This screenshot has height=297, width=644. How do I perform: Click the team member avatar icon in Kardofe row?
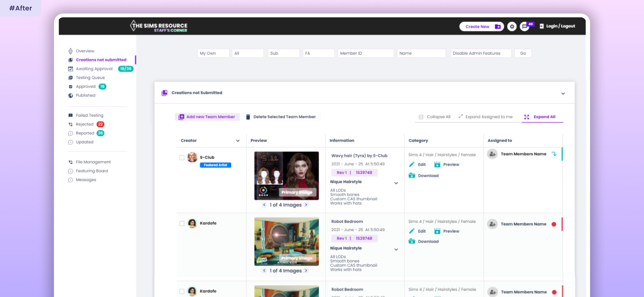[x=492, y=224]
